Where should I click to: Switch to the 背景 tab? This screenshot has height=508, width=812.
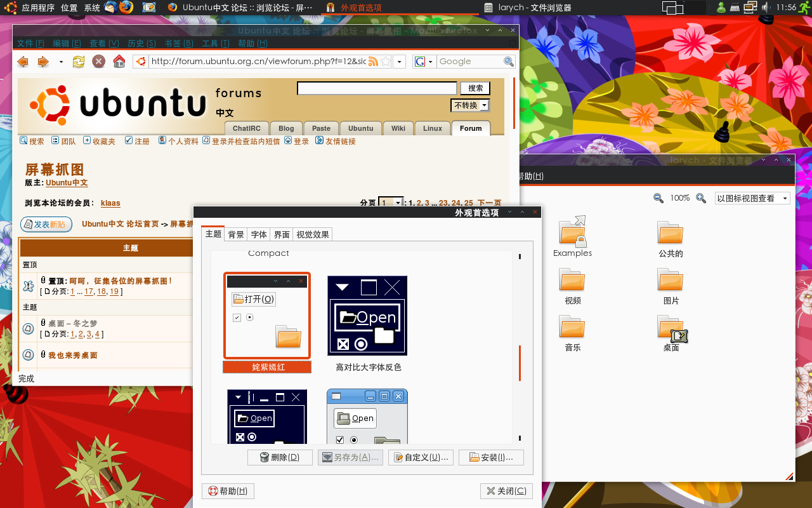pyautogui.click(x=236, y=234)
